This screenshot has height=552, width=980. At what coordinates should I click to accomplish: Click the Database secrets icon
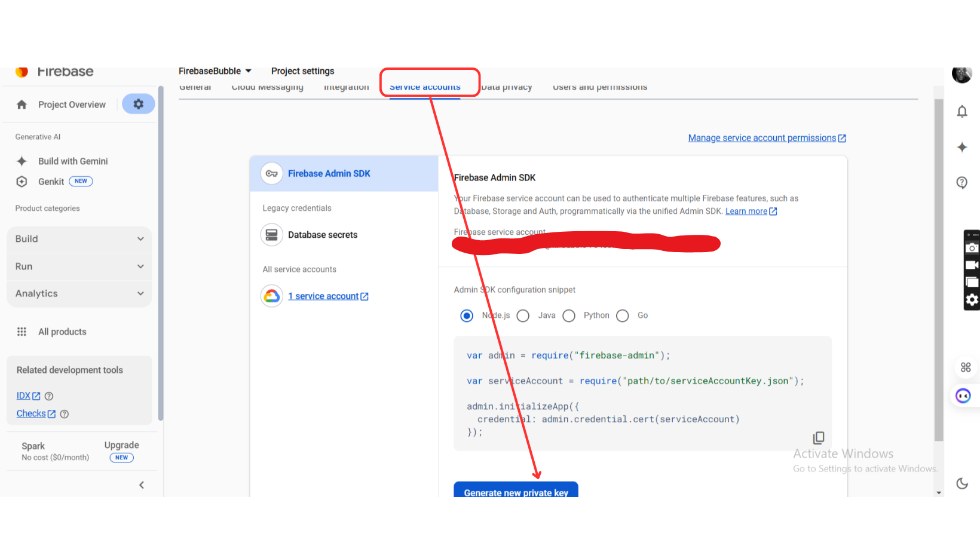pyautogui.click(x=272, y=235)
